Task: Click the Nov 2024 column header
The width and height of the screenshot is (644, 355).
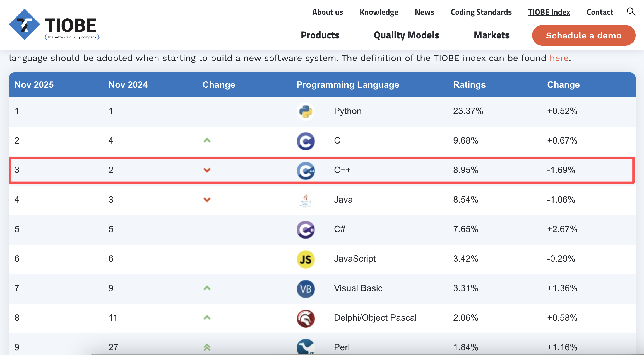Action: coord(128,85)
